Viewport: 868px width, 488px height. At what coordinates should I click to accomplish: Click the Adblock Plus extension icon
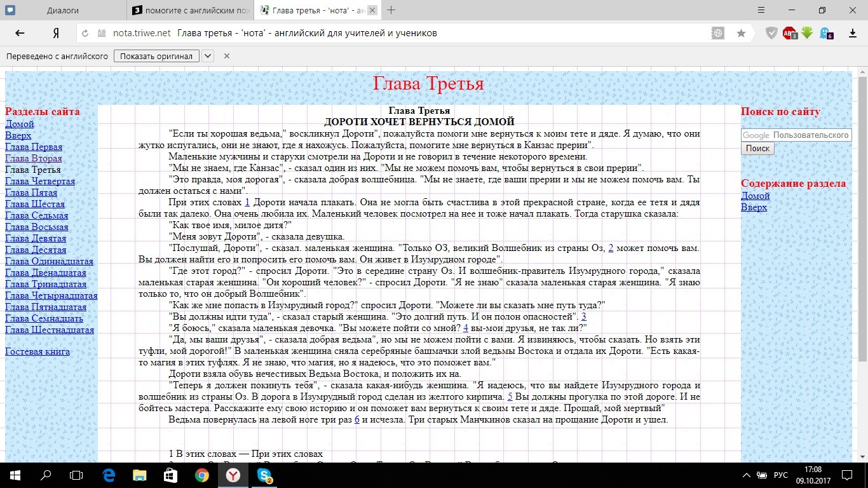[x=789, y=33]
